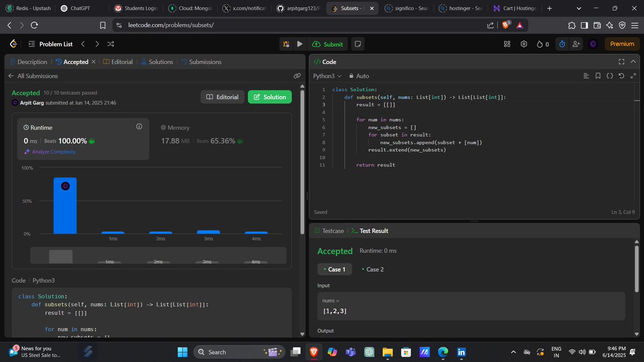
Task: Copy submission link icon
Action: (297, 76)
